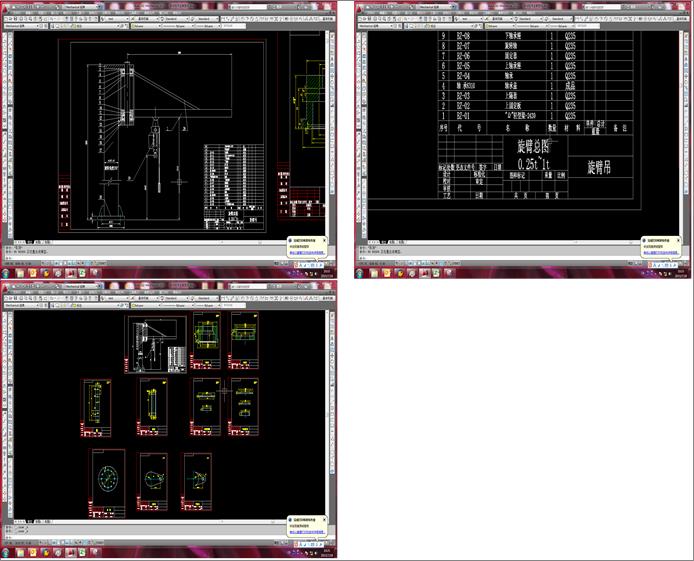Open the Start menu on bottom-left taskbar
Viewport: 694px width, 561px height.
coord(6,553)
